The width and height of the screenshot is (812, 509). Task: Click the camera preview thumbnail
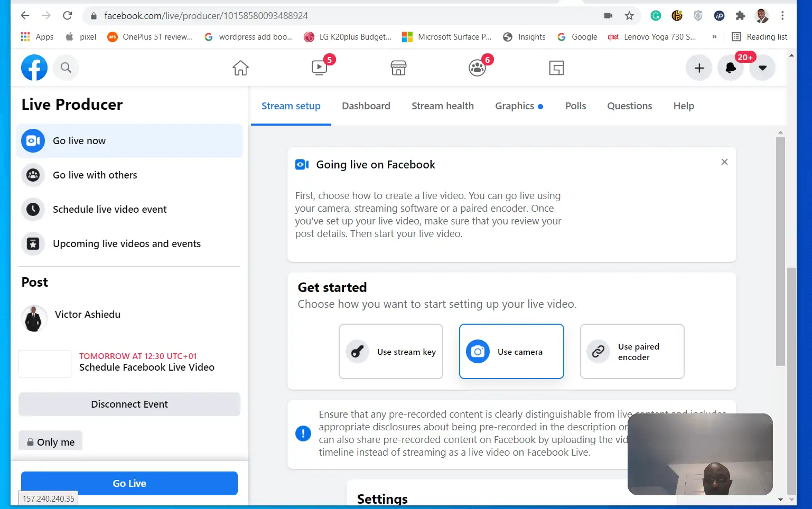700,454
